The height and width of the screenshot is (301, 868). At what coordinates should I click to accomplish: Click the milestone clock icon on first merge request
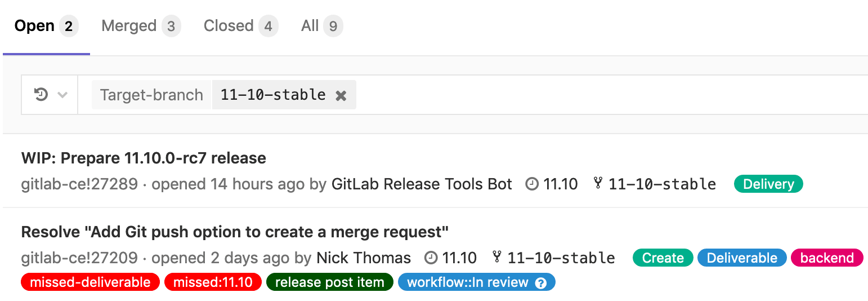pyautogui.click(x=531, y=184)
